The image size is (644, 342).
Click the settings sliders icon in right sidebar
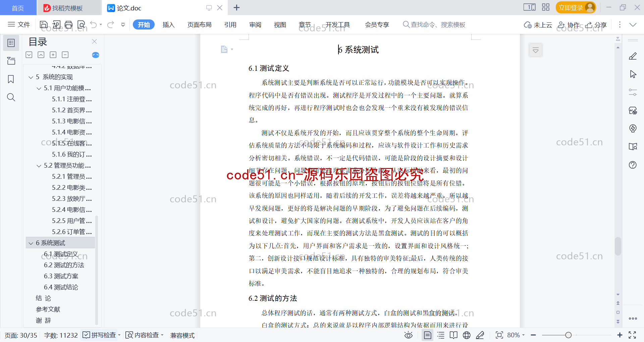click(633, 92)
